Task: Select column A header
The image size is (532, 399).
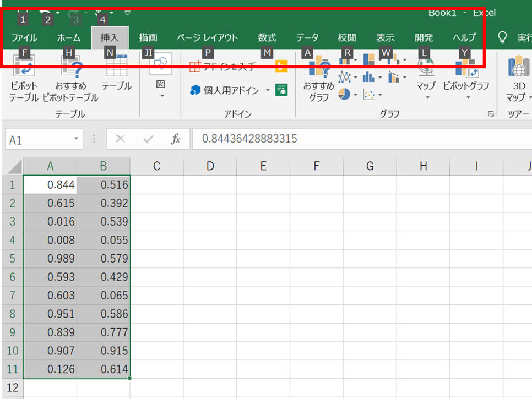Action: (x=50, y=166)
